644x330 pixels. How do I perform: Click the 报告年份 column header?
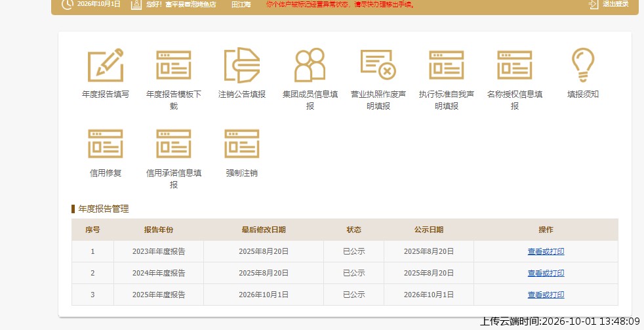159,230
